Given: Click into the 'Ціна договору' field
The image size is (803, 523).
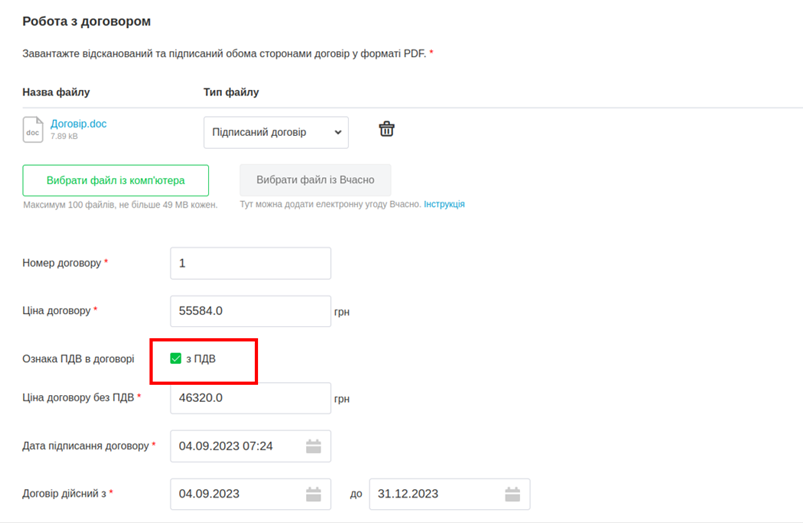Looking at the screenshot, I should coord(250,311).
